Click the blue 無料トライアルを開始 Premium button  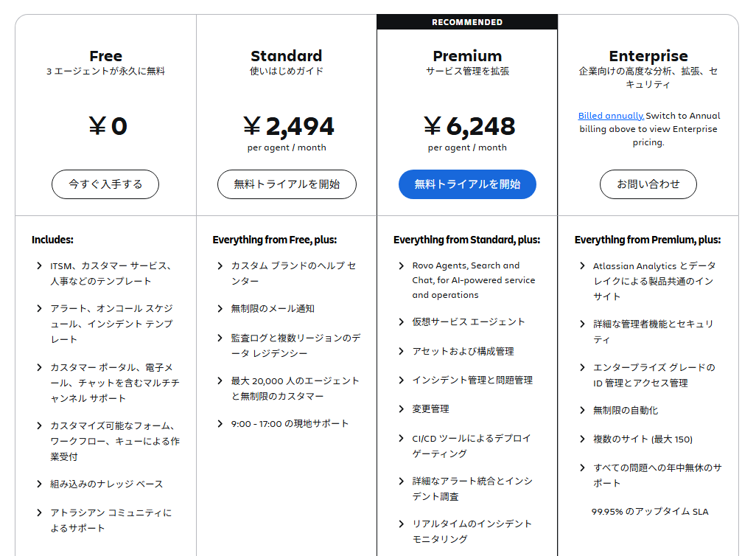(x=466, y=184)
